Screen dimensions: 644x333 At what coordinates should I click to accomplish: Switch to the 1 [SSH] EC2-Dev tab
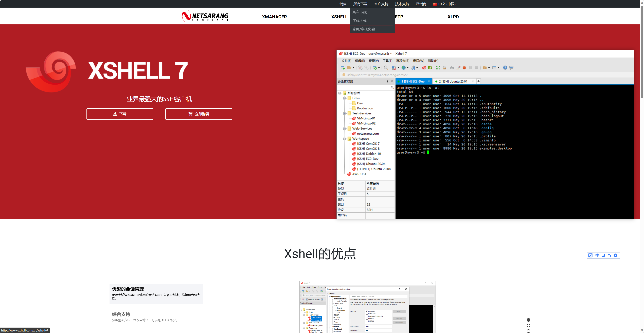[x=414, y=81]
